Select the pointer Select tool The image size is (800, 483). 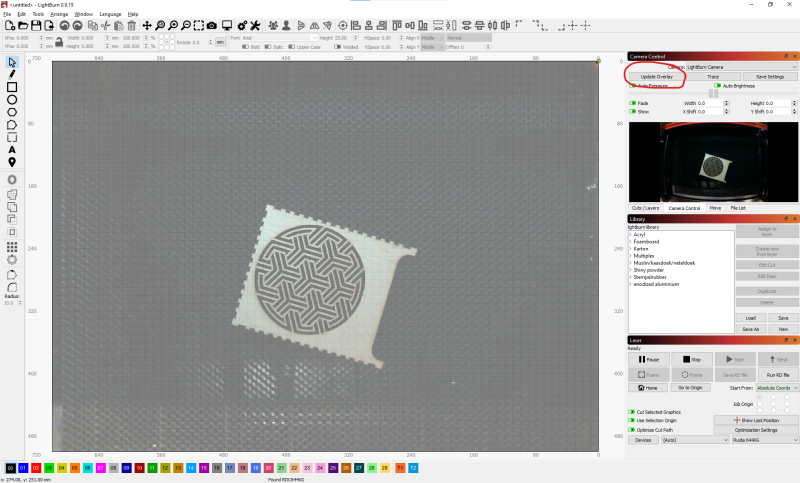(x=12, y=62)
